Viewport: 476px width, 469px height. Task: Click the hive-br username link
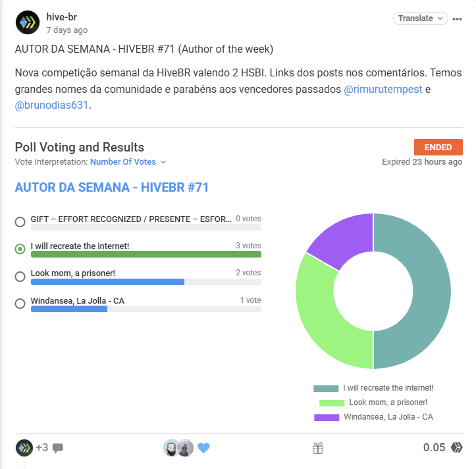62,17
